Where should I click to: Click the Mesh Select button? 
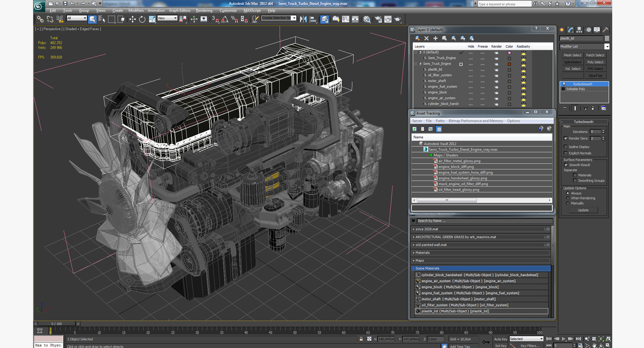click(573, 55)
